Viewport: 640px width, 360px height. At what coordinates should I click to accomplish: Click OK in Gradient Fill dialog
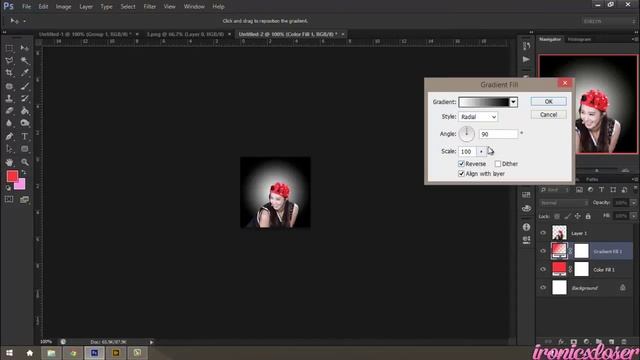tap(549, 102)
